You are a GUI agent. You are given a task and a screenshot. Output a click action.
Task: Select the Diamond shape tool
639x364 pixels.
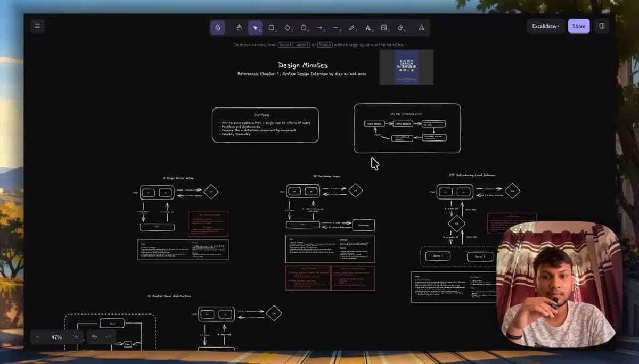point(288,28)
